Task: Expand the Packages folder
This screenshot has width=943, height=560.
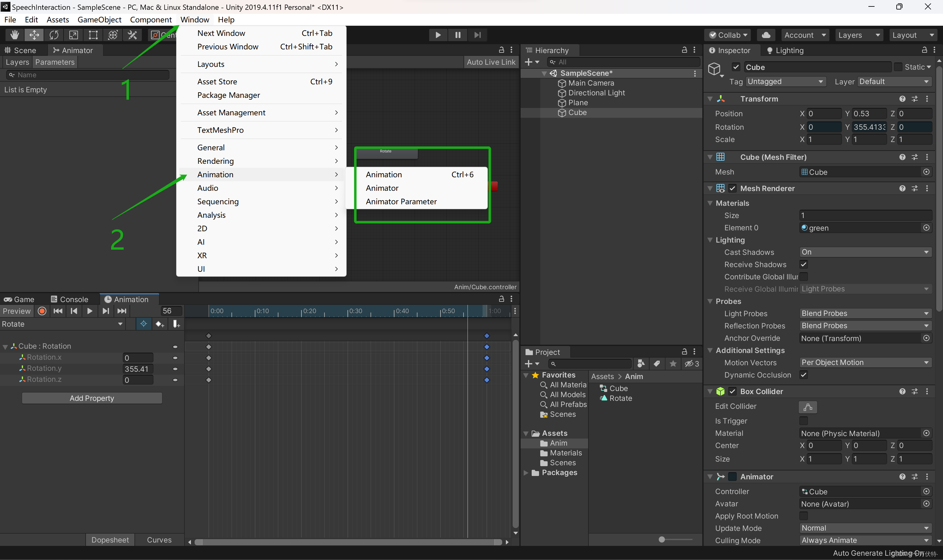Action: point(526,473)
